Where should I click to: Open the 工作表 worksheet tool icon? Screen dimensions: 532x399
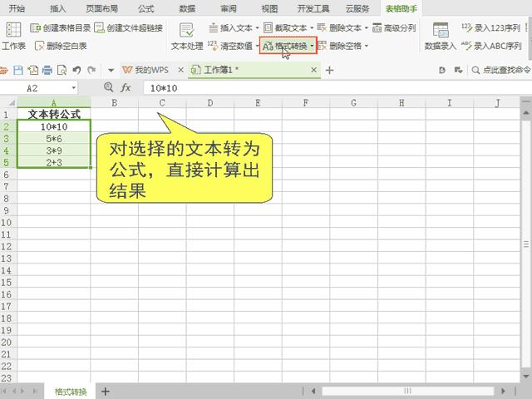[x=13, y=30]
